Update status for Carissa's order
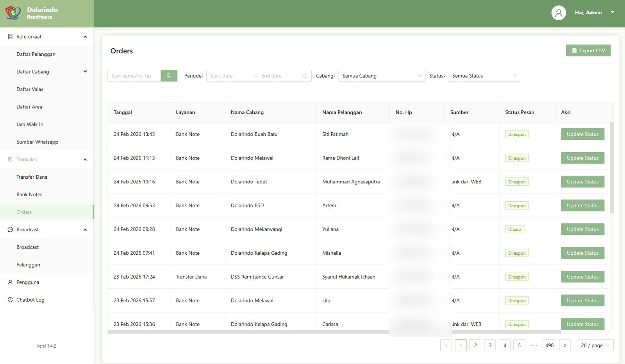 (582, 324)
